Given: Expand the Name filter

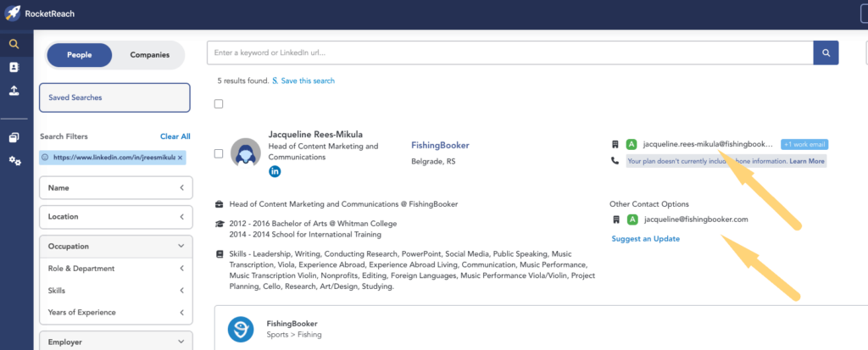Looking at the screenshot, I should point(115,188).
